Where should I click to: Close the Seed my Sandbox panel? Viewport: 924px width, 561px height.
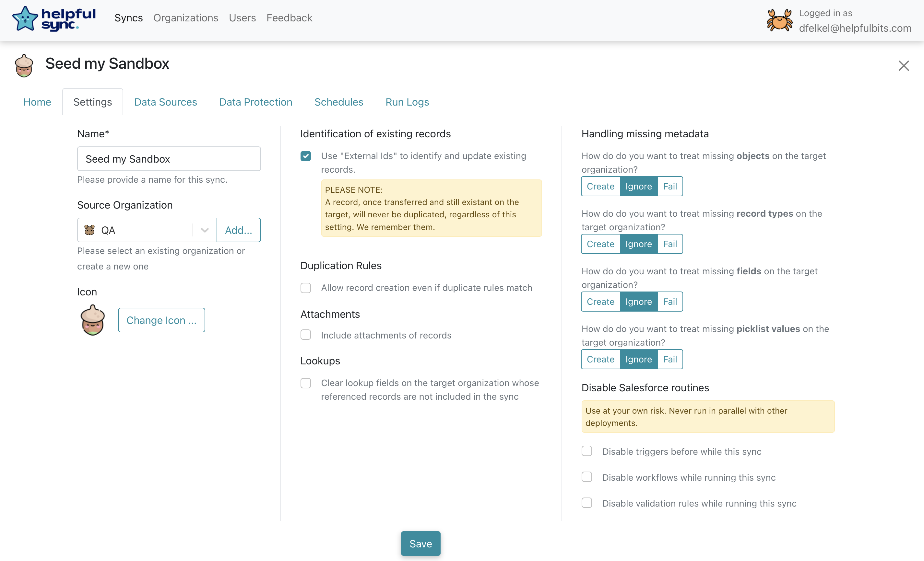point(904,65)
